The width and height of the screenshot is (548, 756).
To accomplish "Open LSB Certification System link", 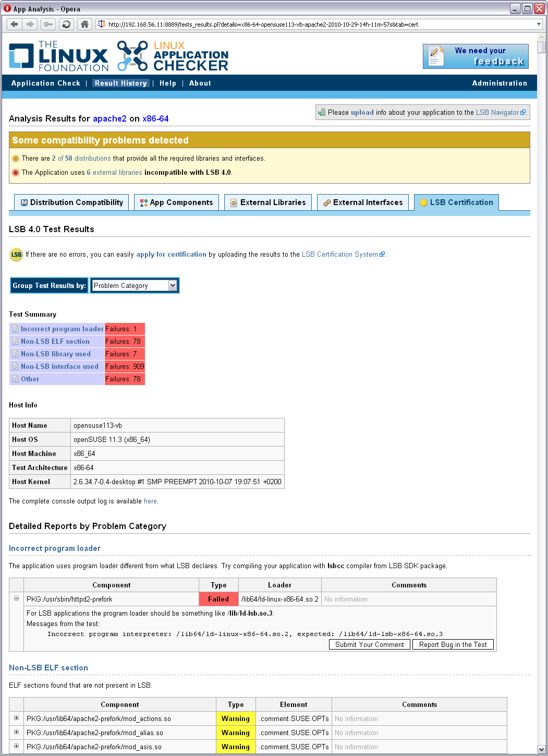I will click(x=343, y=255).
